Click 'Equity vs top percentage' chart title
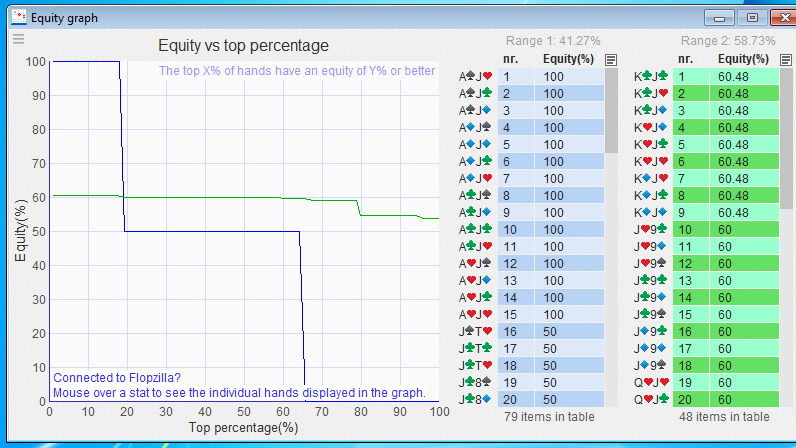Screen dimensions: 796x448 (x=243, y=46)
